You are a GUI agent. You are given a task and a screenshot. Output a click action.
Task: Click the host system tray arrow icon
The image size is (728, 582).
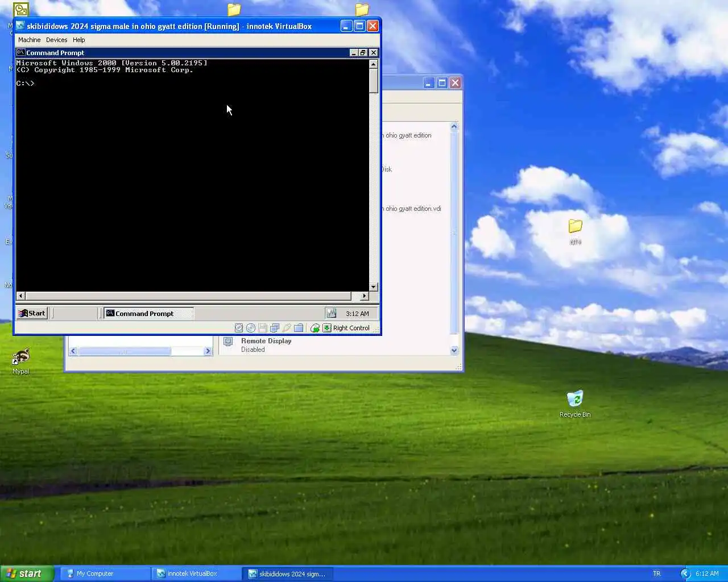point(685,574)
